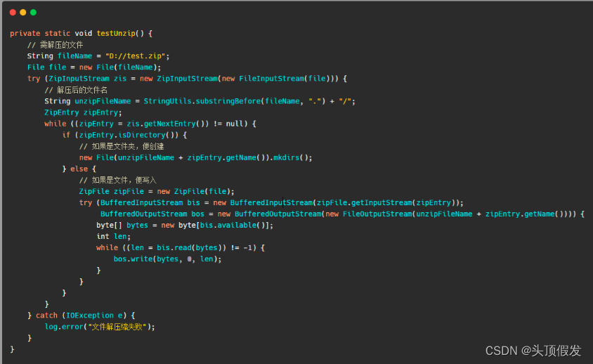Click 'String unzipFileName' declaration
593x364 pixels.
pos(87,101)
